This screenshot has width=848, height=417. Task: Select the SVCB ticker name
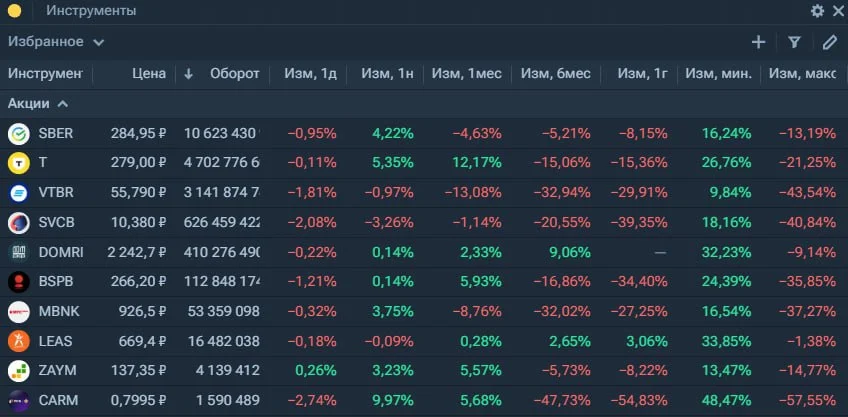[57, 222]
